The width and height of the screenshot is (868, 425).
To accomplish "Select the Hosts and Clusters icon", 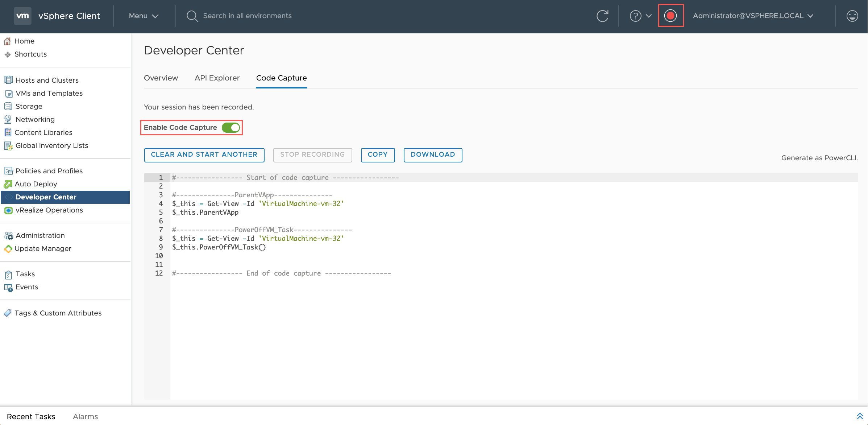I will click(8, 80).
